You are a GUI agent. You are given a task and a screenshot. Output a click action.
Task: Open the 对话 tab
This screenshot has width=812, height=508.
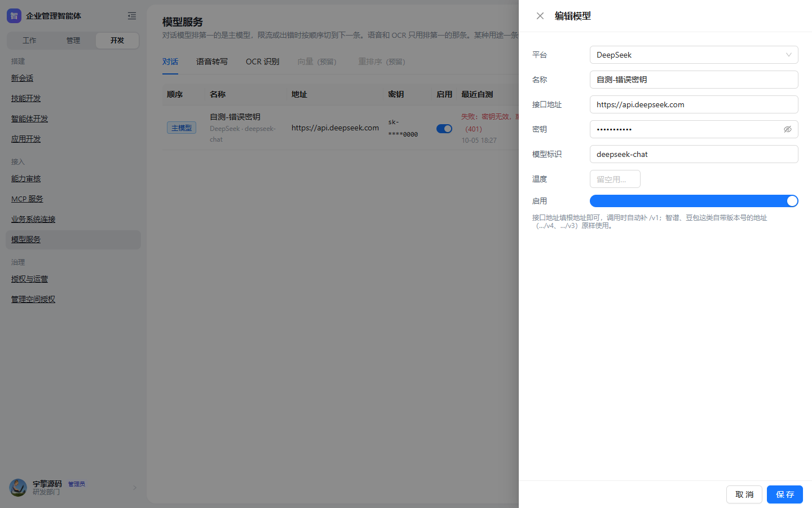[170, 62]
